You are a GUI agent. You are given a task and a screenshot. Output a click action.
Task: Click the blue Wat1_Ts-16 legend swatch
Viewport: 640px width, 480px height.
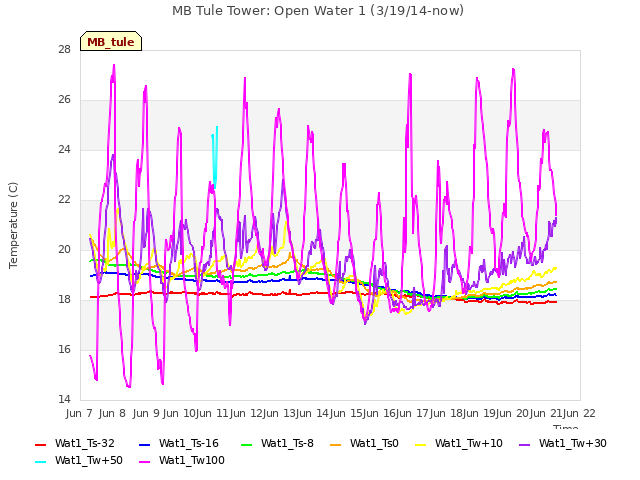144,444
